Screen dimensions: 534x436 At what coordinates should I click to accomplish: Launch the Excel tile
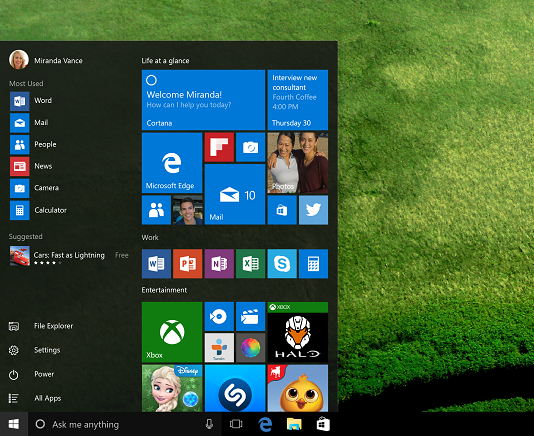(x=250, y=264)
